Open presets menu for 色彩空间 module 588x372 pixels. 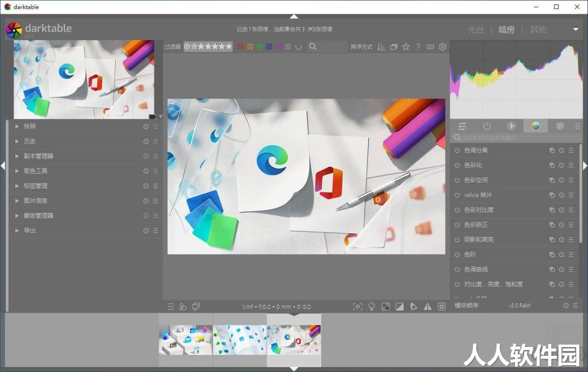point(571,180)
